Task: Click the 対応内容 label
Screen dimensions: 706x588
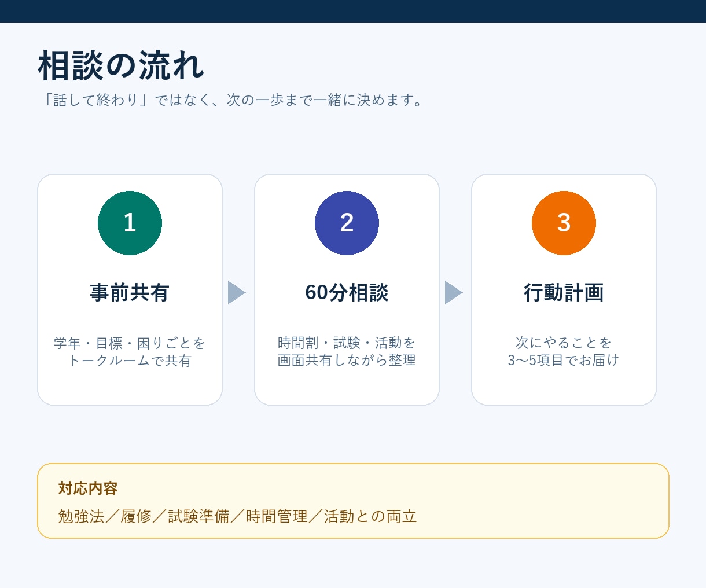Action: point(88,488)
